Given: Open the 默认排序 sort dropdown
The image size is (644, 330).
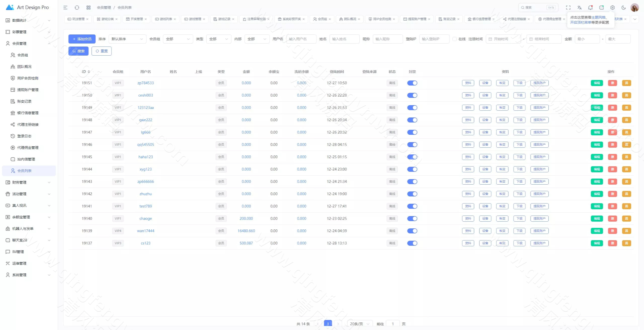Looking at the screenshot, I should 127,39.
